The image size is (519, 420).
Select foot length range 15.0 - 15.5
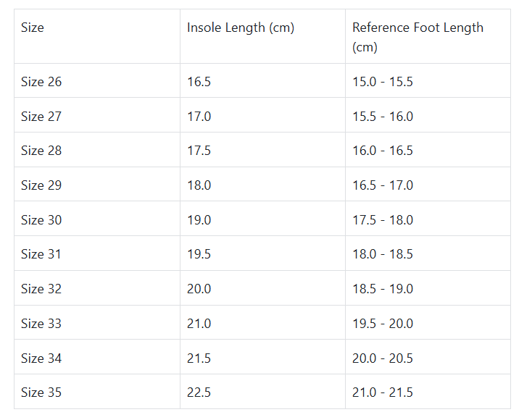pos(383,82)
